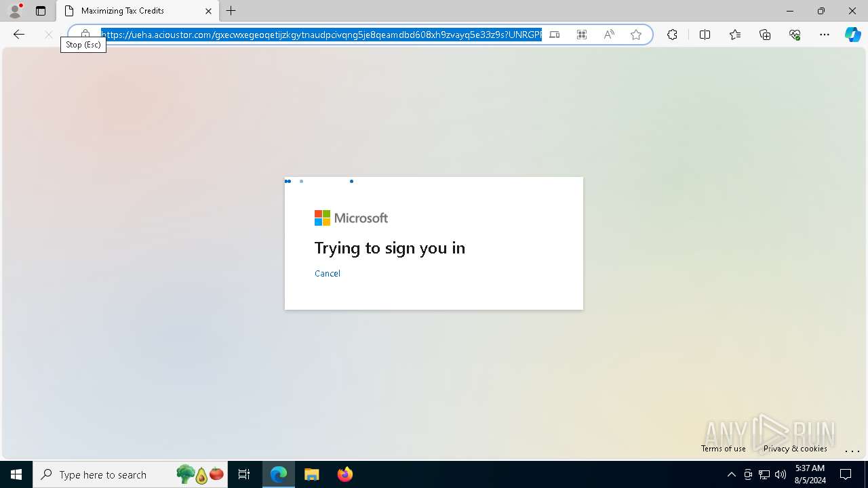Open Collections panel
Image resolution: width=868 pixels, height=488 pixels.
click(x=765, y=35)
